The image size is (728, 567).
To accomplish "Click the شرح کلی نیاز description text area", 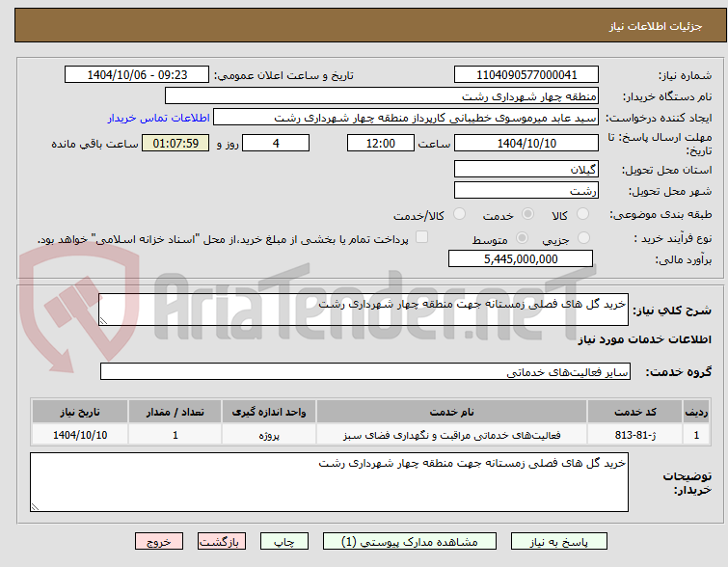I will (364, 310).
